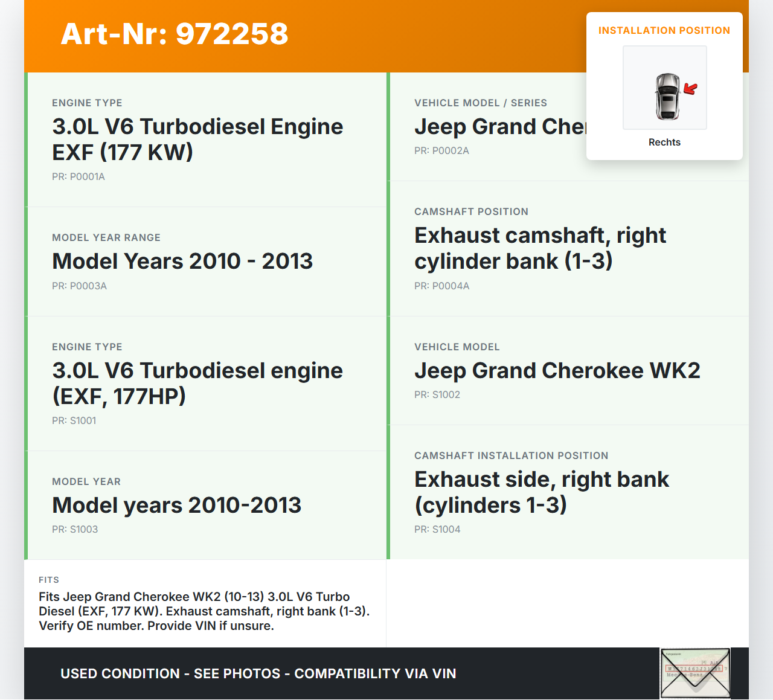
Task: Click the Fits compatibility description text
Action: point(204,611)
